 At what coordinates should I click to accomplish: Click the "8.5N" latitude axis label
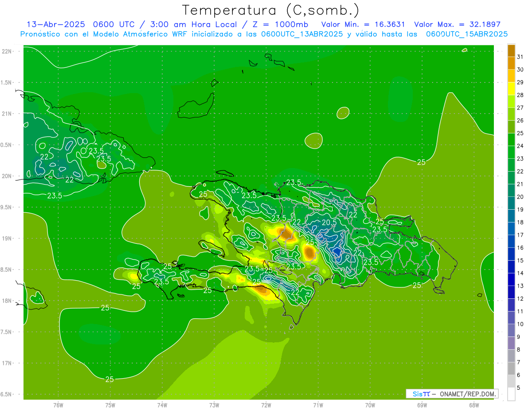(7, 270)
